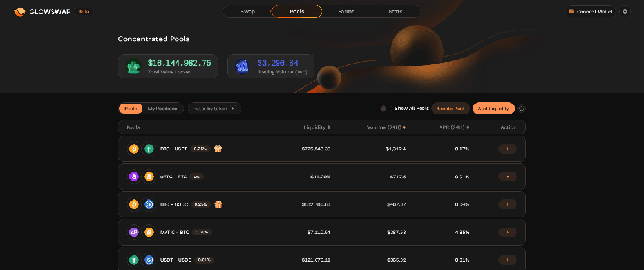Open the Swap tab
The height and width of the screenshot is (270, 644).
(248, 12)
